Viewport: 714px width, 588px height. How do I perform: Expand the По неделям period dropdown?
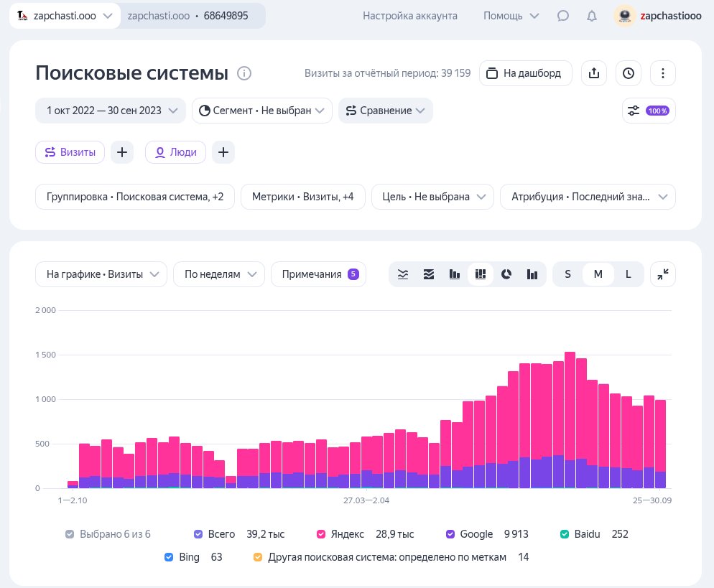pyautogui.click(x=219, y=274)
